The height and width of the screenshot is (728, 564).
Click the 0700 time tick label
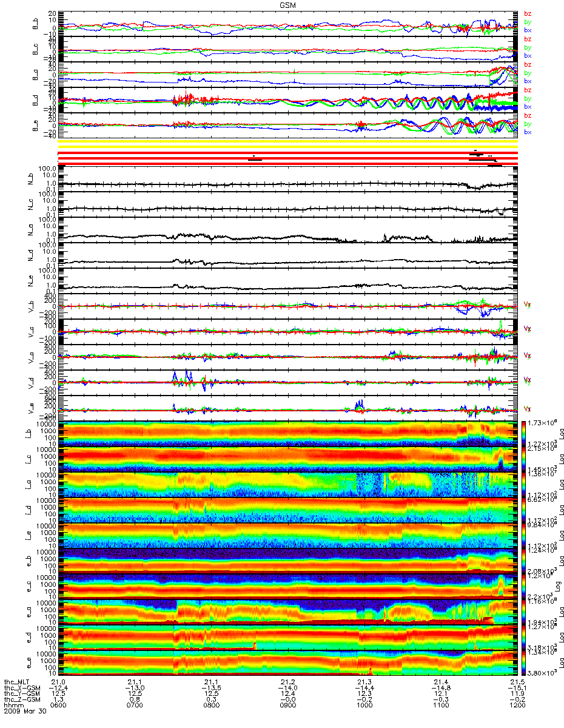pyautogui.click(x=135, y=706)
